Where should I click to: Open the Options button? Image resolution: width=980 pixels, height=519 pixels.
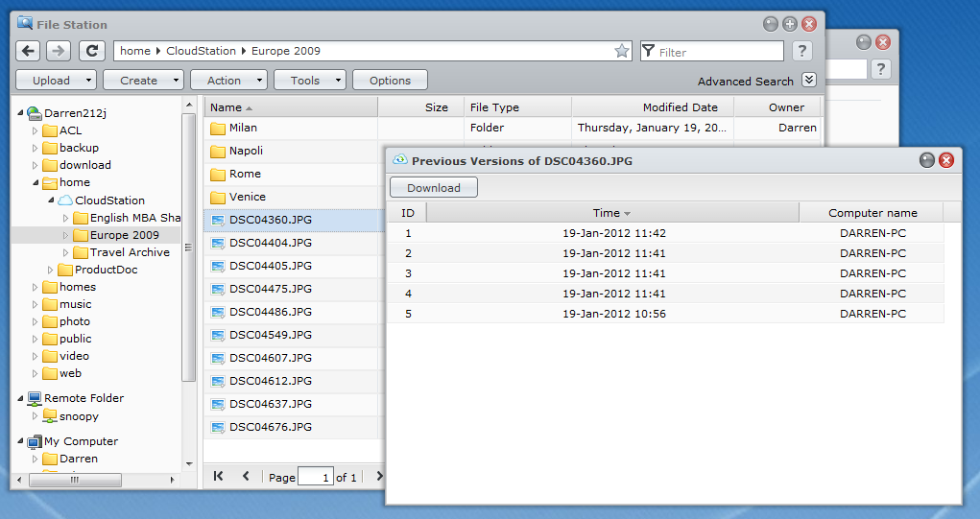(x=390, y=80)
